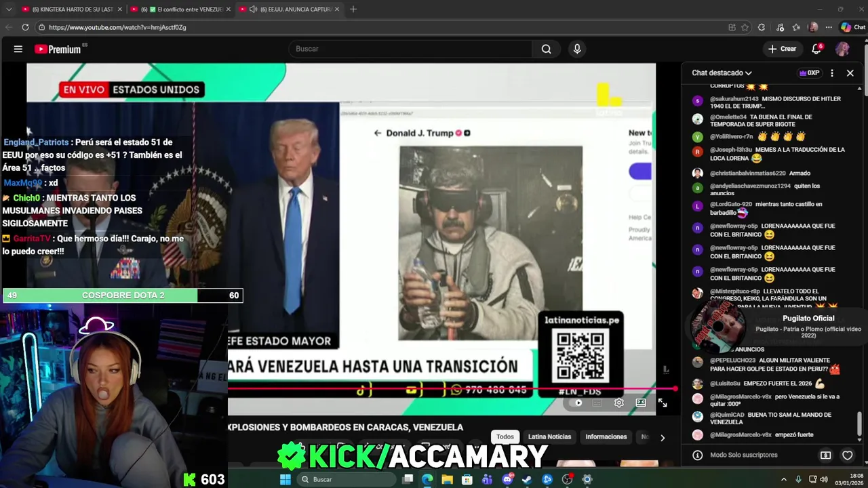Viewport: 868px width, 488px height.
Task: Open volume control in system tray
Action: pos(824,479)
